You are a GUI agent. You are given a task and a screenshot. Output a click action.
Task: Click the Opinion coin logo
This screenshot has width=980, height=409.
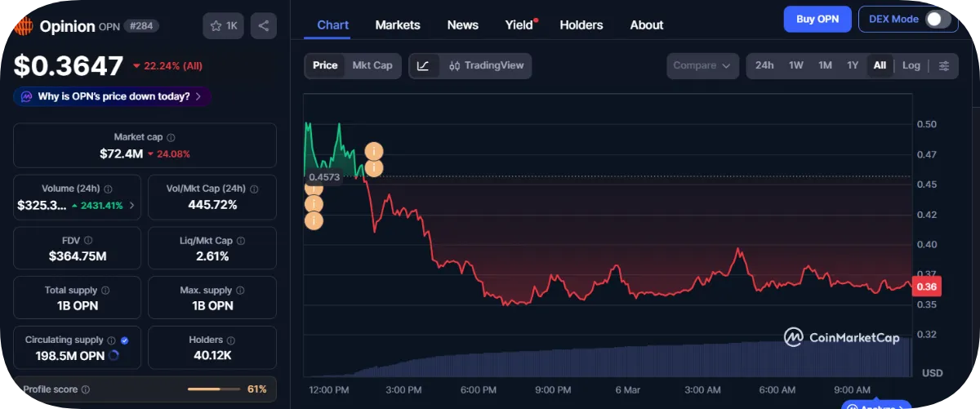(x=24, y=26)
